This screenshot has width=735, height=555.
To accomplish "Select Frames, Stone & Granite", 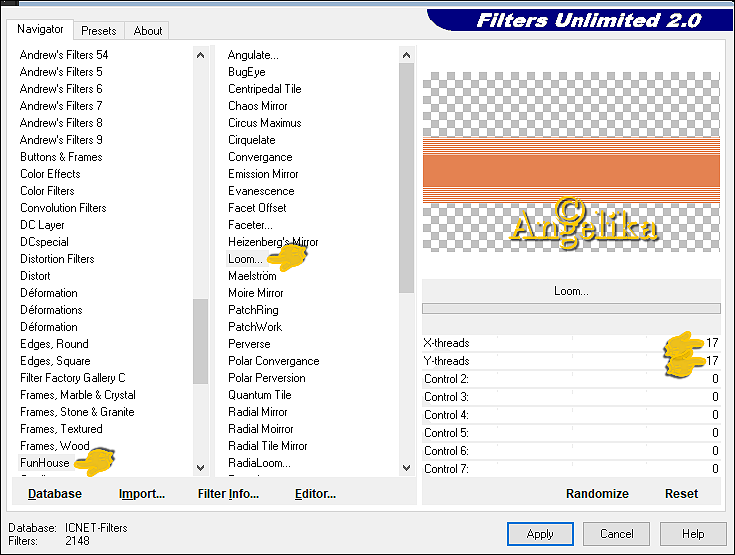I will (77, 412).
